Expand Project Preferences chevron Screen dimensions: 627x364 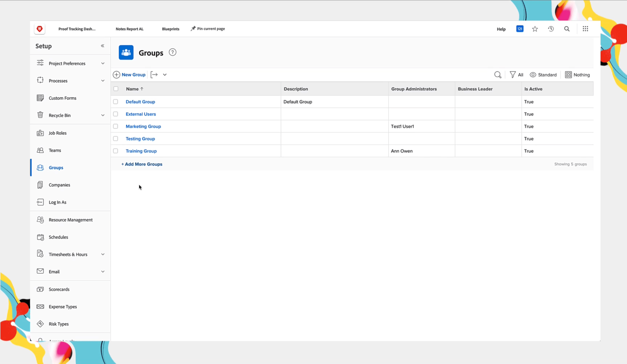click(103, 63)
